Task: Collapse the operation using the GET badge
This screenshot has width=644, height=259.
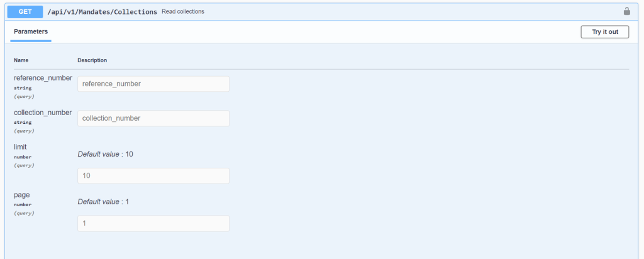Action: coord(25,11)
